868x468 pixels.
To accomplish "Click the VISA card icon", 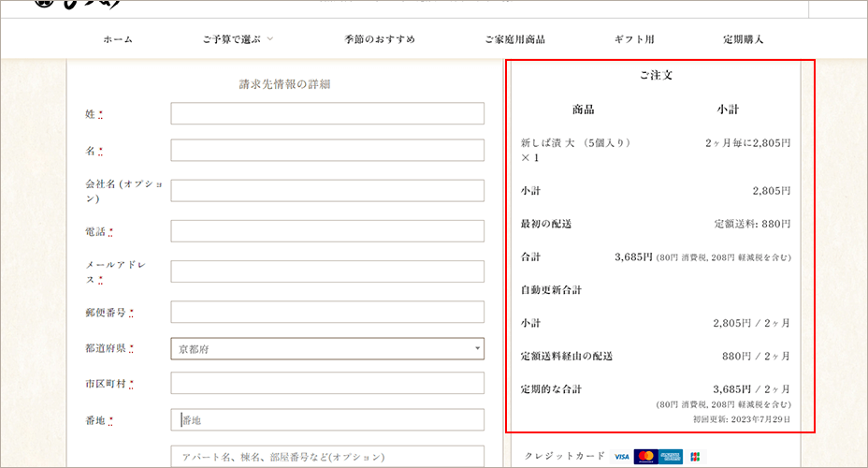I will (622, 457).
